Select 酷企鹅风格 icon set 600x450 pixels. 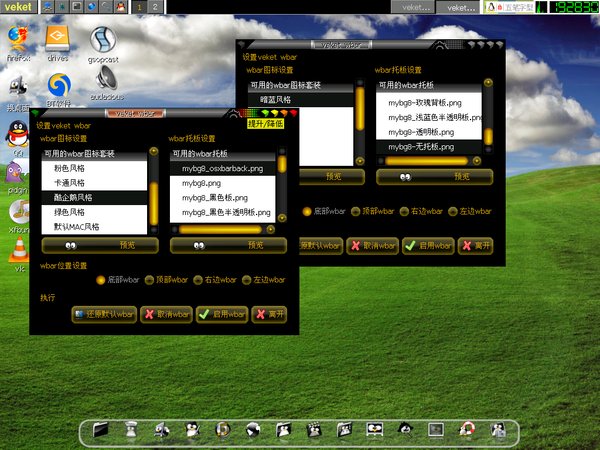94,197
